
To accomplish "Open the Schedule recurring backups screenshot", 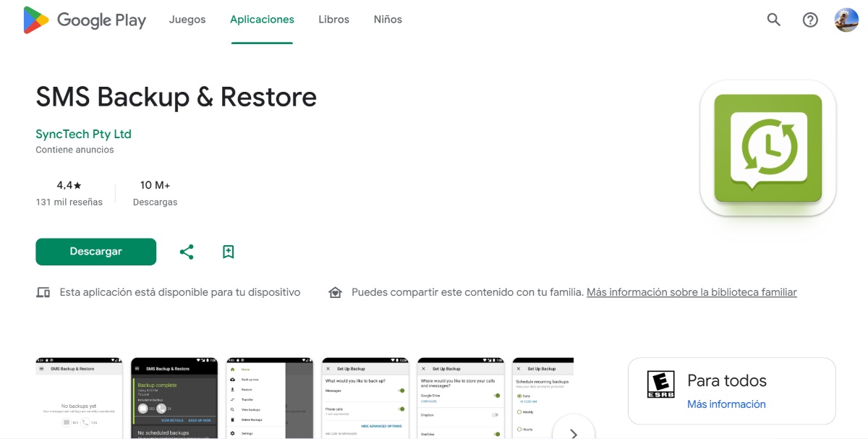I will (543, 398).
